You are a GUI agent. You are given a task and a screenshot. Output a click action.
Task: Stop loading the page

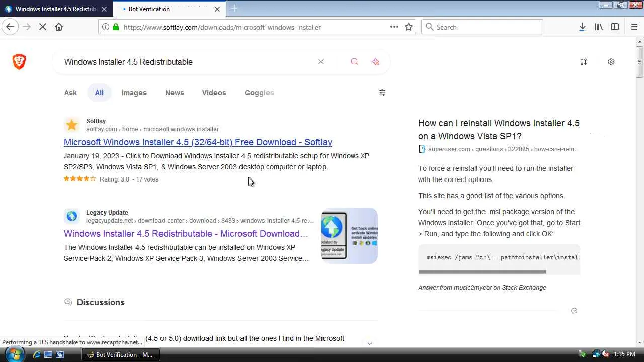[43, 27]
